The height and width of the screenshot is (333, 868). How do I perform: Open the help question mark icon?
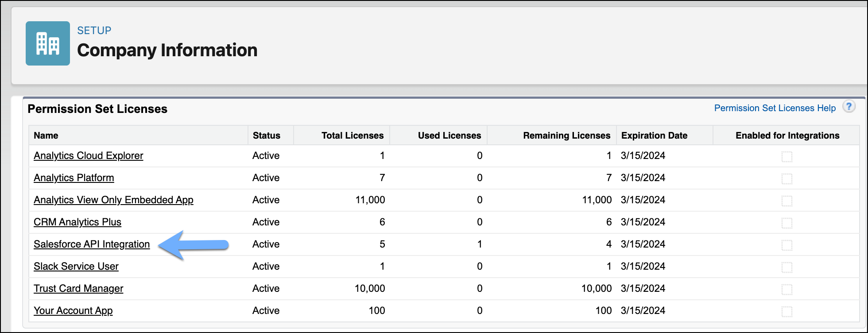[849, 107]
